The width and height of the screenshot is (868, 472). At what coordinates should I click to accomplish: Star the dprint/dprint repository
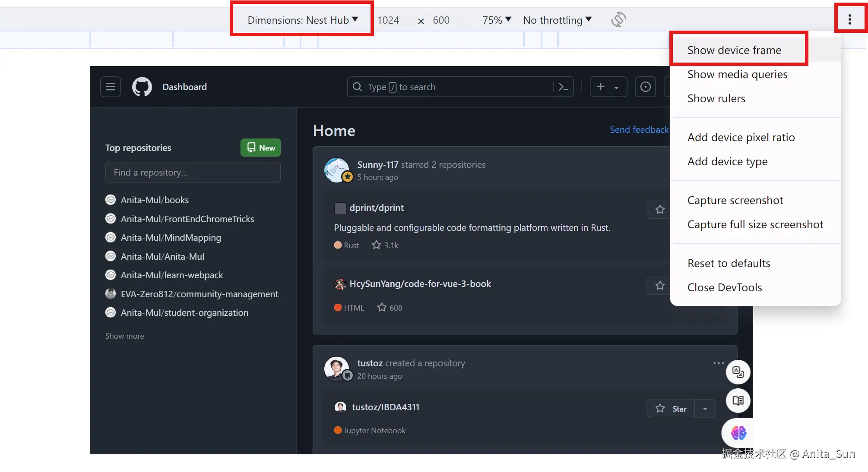point(660,210)
